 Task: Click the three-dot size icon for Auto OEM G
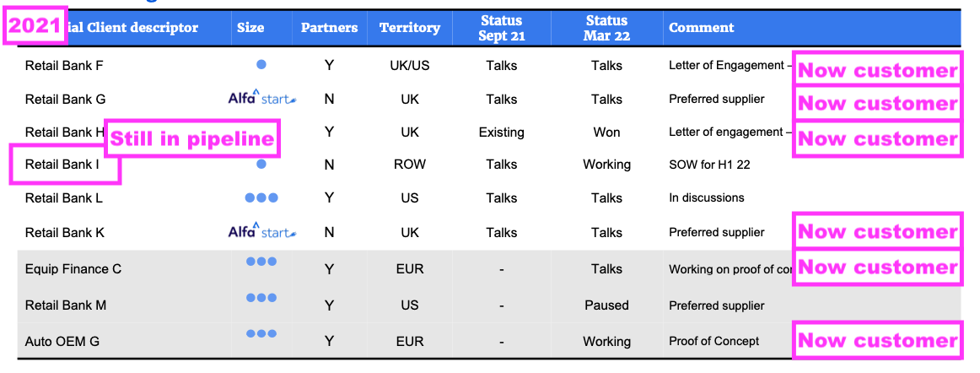[x=261, y=334]
